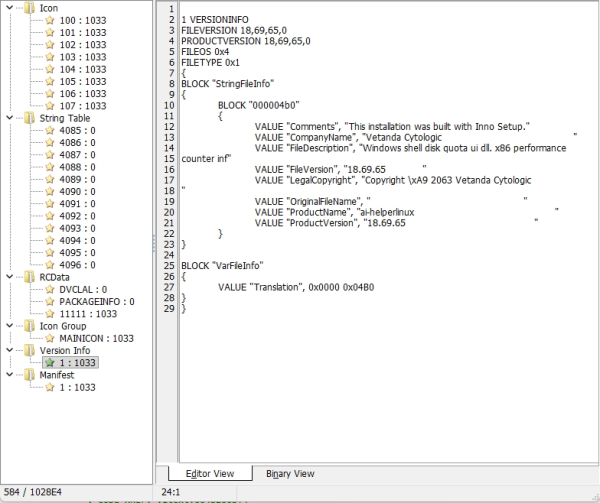Place cursor on the FILEVERSION line in editor
Image resolution: width=600 pixels, height=503 pixels.
(234, 30)
